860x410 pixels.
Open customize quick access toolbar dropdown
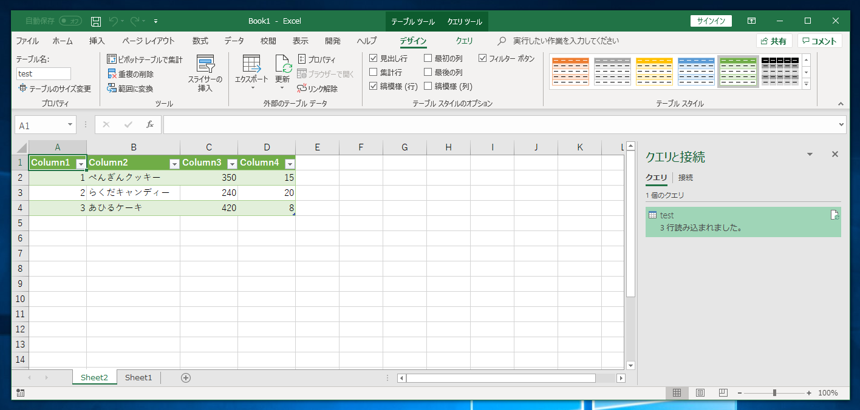[x=156, y=21]
